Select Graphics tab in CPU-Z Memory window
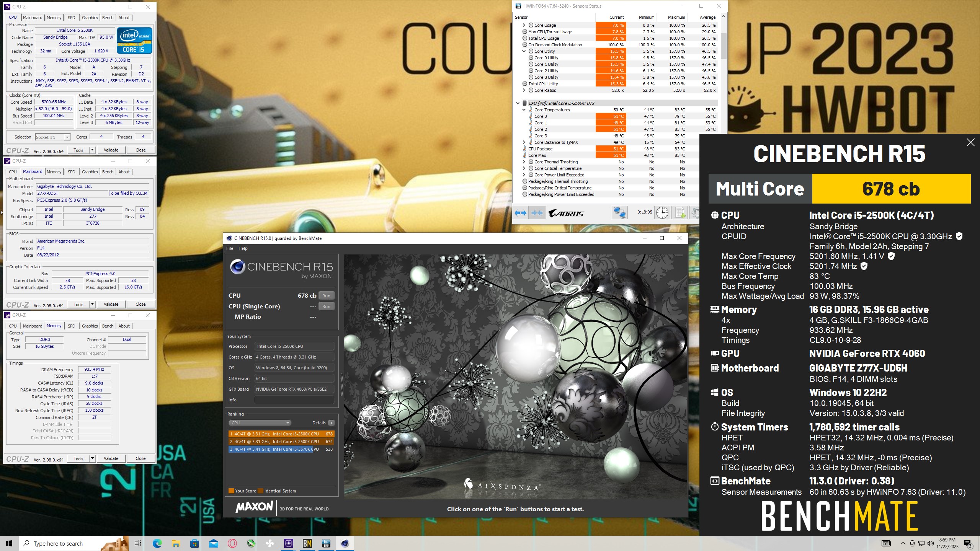Screen dimensions: 980x551 click(x=90, y=326)
